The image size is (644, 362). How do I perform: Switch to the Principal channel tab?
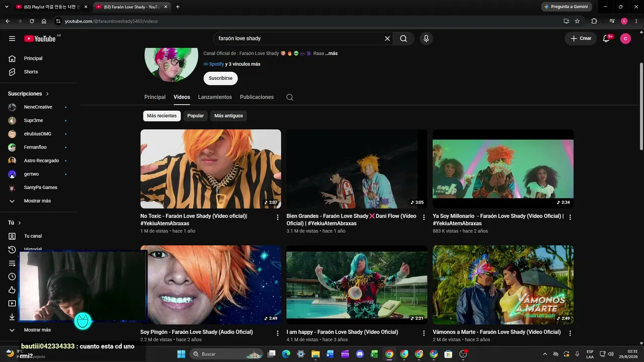click(155, 97)
